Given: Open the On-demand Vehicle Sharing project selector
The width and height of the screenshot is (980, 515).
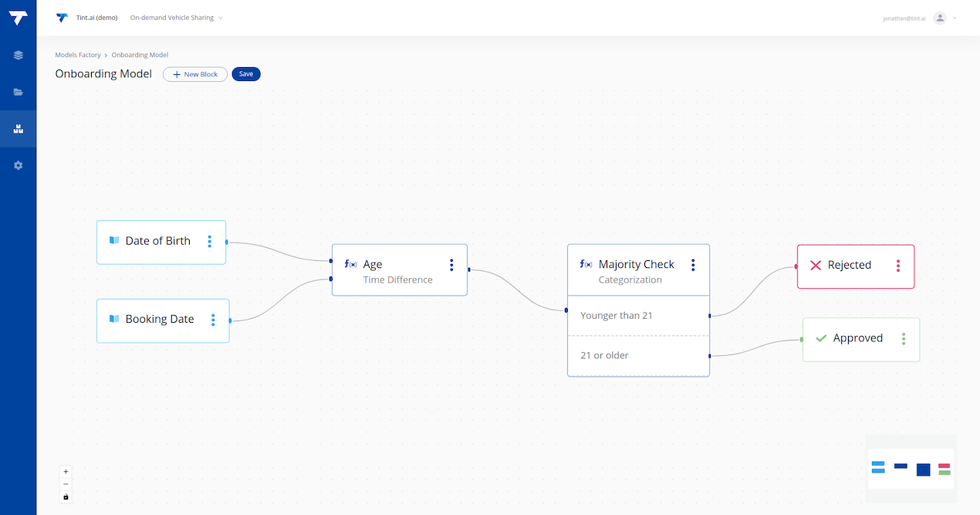Looking at the screenshot, I should click(176, 17).
